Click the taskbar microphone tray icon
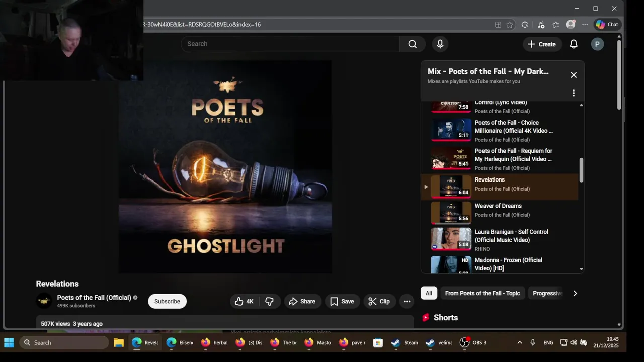Viewport: 644px width, 362px height. click(x=533, y=343)
